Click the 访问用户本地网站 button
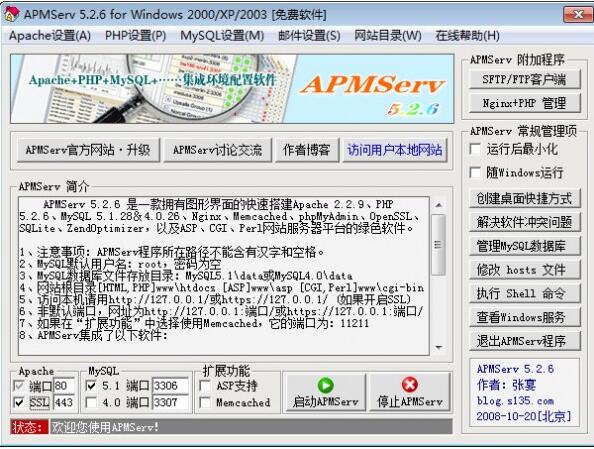Image resolution: width=594 pixels, height=449 pixels. [x=395, y=150]
